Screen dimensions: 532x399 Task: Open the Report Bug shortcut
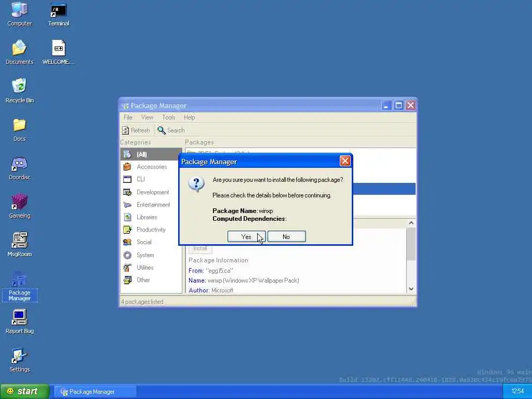click(19, 322)
